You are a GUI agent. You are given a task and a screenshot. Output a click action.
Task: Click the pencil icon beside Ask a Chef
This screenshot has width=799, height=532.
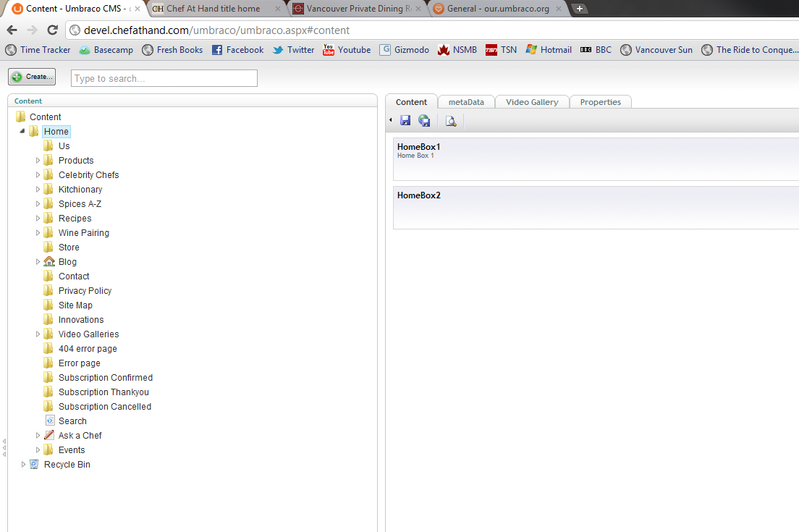pos(49,435)
